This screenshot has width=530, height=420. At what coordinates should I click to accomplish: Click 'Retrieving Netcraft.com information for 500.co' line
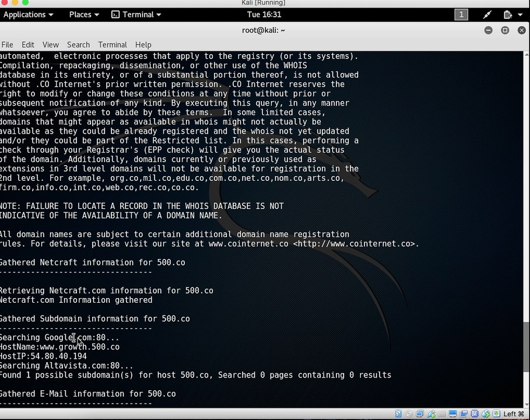[x=107, y=290]
